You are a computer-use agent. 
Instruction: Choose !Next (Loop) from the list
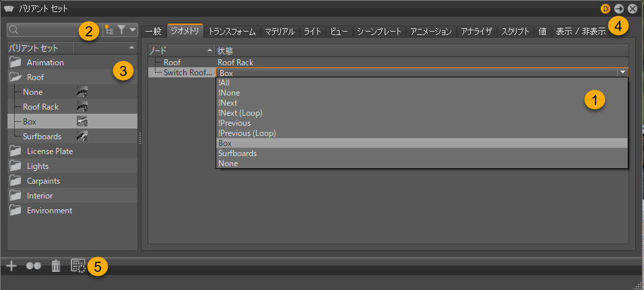pyautogui.click(x=422, y=113)
